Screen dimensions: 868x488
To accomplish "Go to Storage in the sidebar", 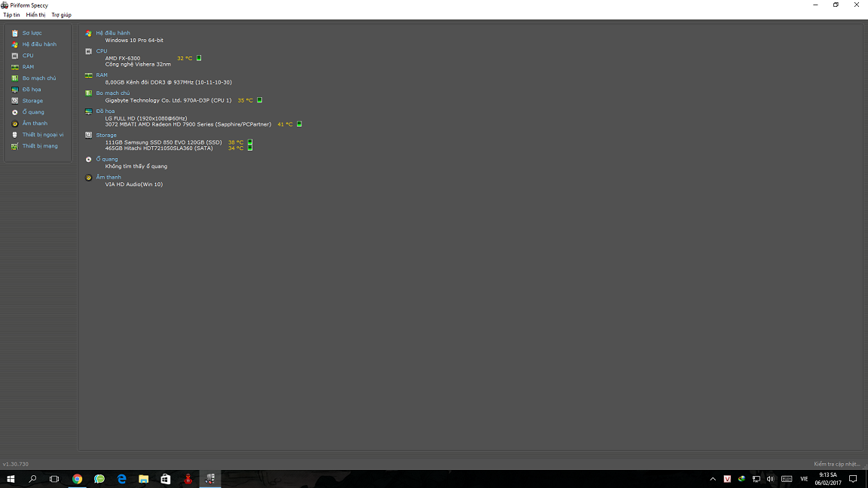I will (x=32, y=101).
